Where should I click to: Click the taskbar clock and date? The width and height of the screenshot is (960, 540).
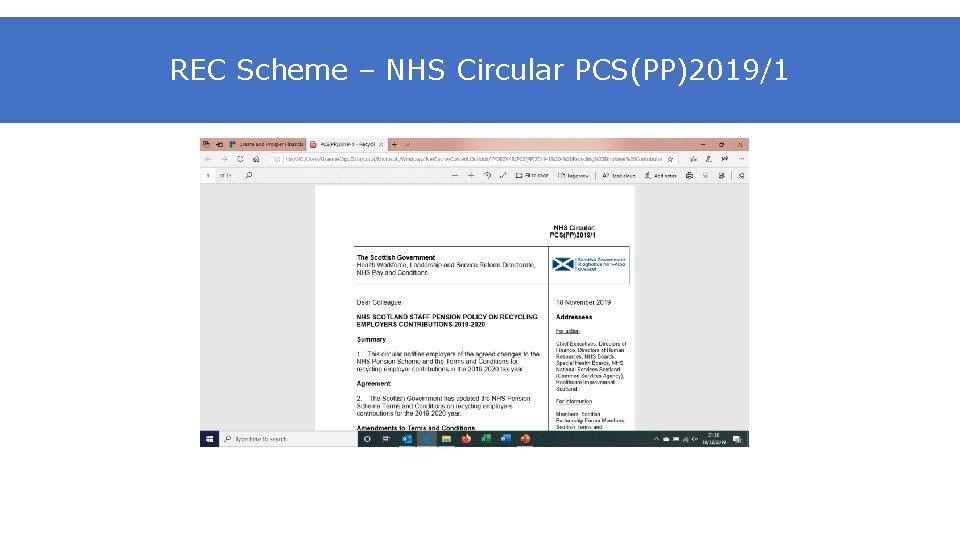pos(714,439)
